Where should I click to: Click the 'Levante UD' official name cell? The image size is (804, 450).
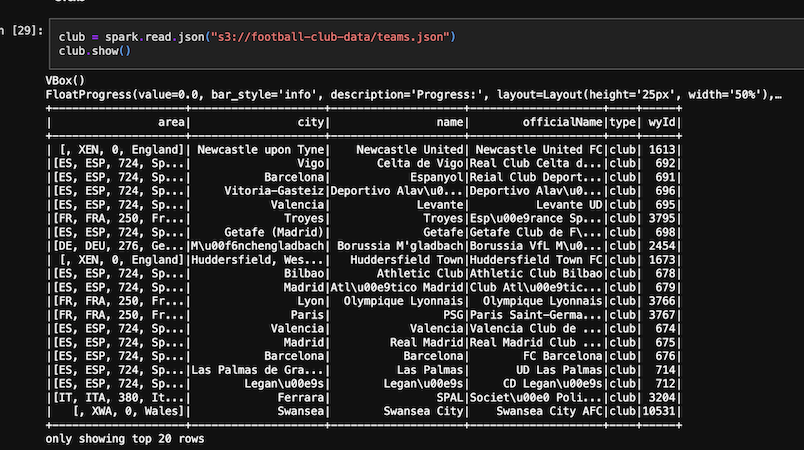click(x=569, y=204)
